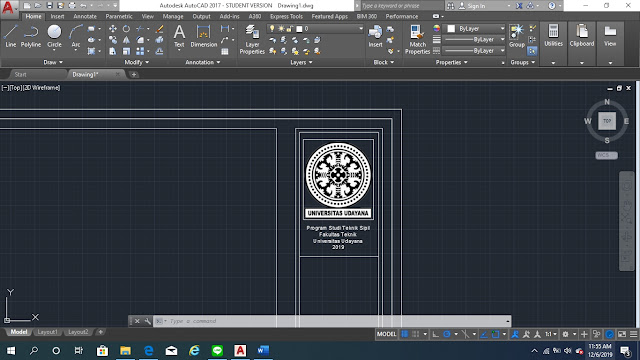
Task: Open the annotation scale 1:1 dropdown
Action: 551,334
